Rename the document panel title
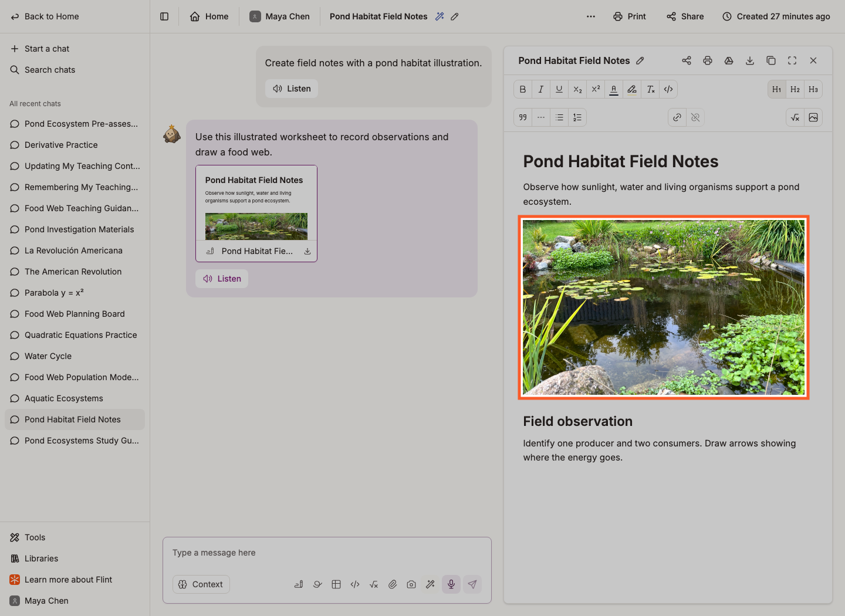 (640, 60)
